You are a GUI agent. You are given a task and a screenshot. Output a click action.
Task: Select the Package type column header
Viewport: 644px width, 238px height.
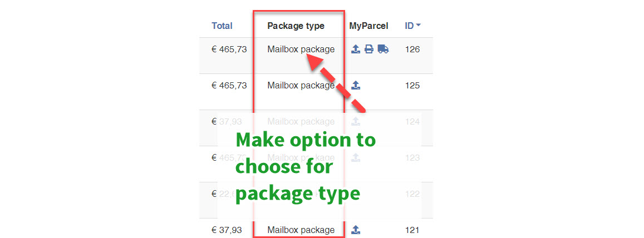[x=296, y=26]
